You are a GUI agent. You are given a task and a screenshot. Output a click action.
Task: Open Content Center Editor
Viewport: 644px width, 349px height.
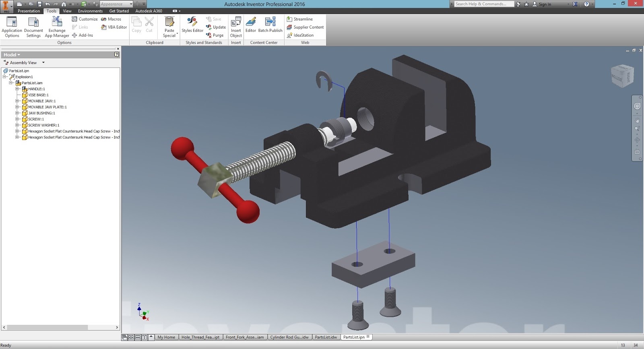tap(251, 25)
